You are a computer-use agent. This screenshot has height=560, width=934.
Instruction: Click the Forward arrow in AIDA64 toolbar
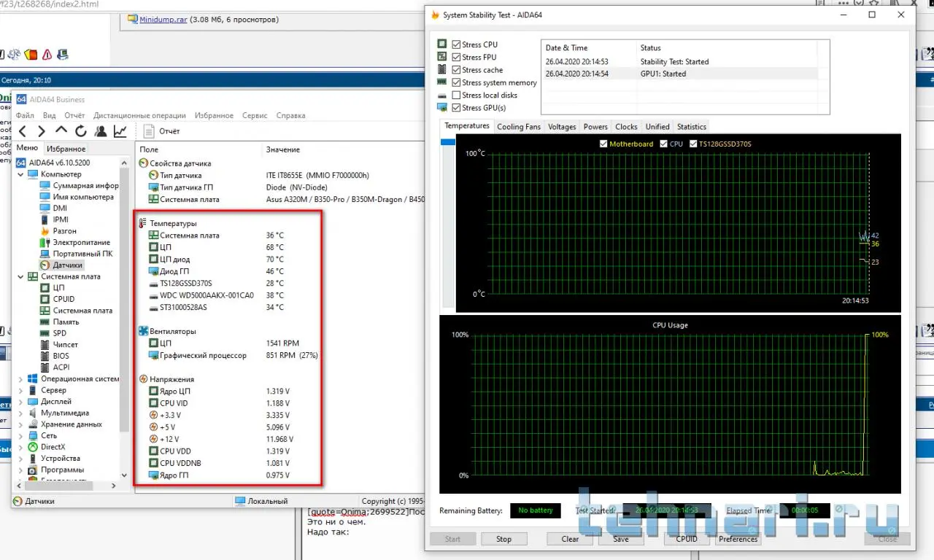[42, 131]
